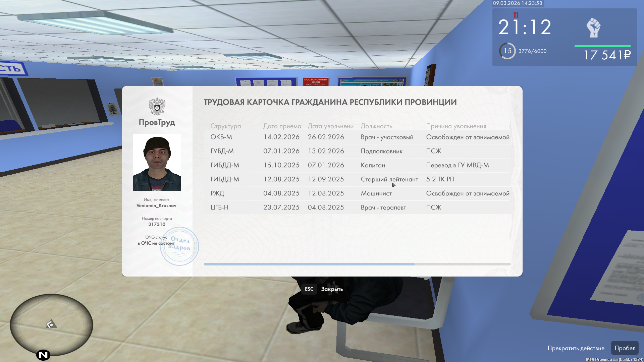Screen dimensions: 644x362
Task: Select the ГУВД-М Подполковник row
Action: (x=357, y=151)
